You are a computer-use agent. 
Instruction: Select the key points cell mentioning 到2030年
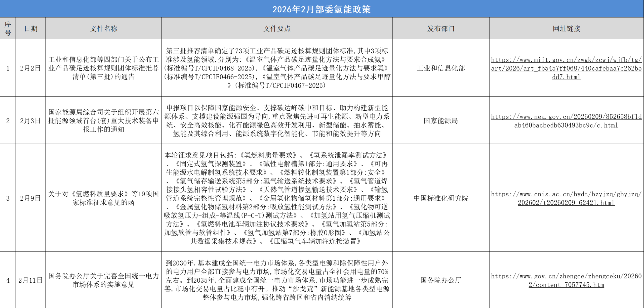[277, 280]
